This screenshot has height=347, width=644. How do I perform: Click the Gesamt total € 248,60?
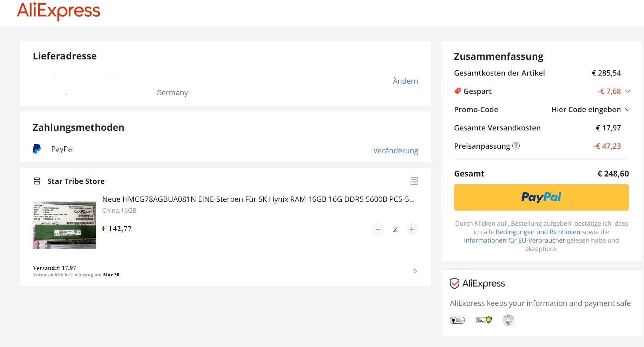[613, 173]
